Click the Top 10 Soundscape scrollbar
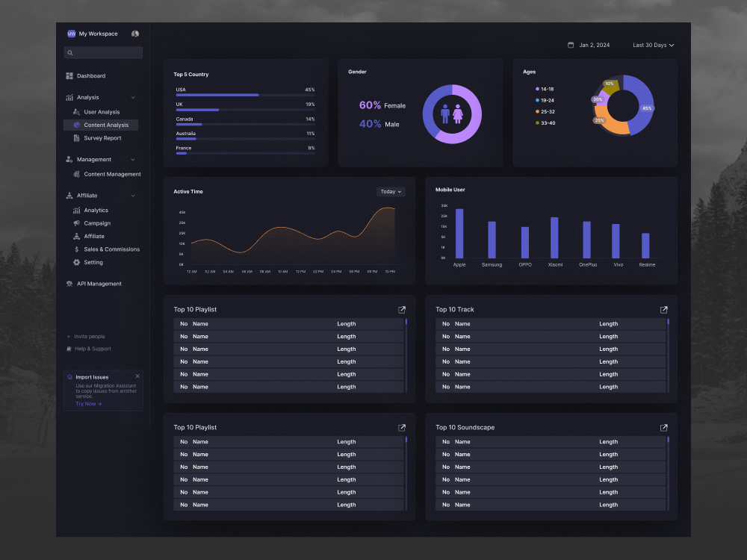 668,473
